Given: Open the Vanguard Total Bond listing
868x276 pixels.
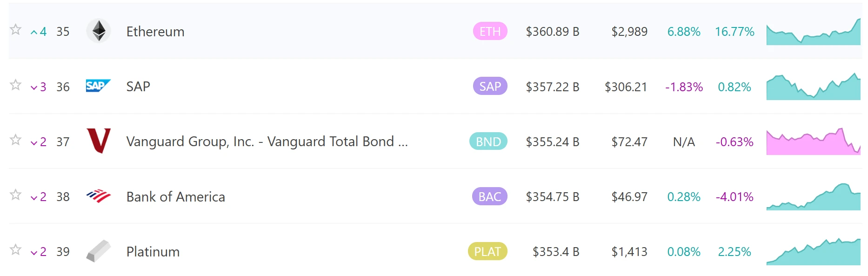Looking at the screenshot, I should [267, 141].
